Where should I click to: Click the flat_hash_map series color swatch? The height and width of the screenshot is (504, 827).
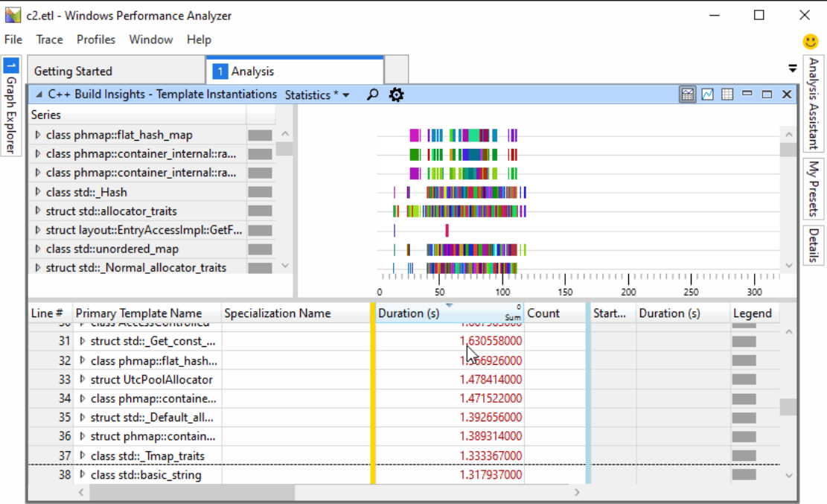[260, 135]
